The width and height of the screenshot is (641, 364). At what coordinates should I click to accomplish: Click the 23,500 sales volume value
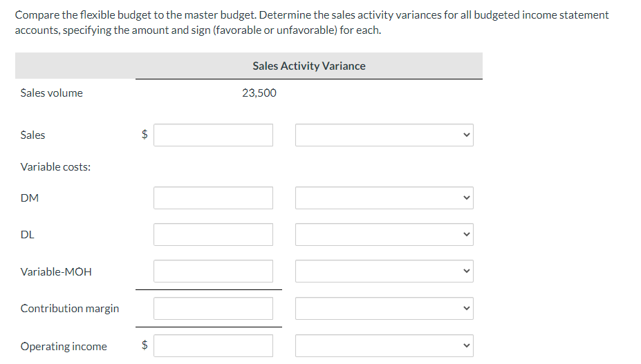click(259, 93)
